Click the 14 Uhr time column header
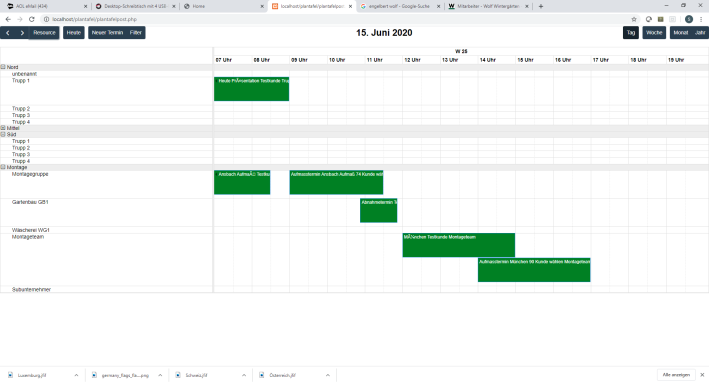The width and height of the screenshot is (709, 384). pos(487,60)
